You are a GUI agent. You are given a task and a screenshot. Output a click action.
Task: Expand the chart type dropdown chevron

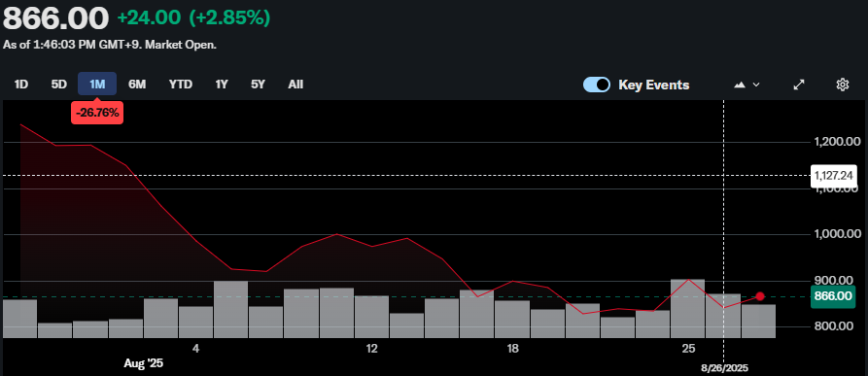756,85
